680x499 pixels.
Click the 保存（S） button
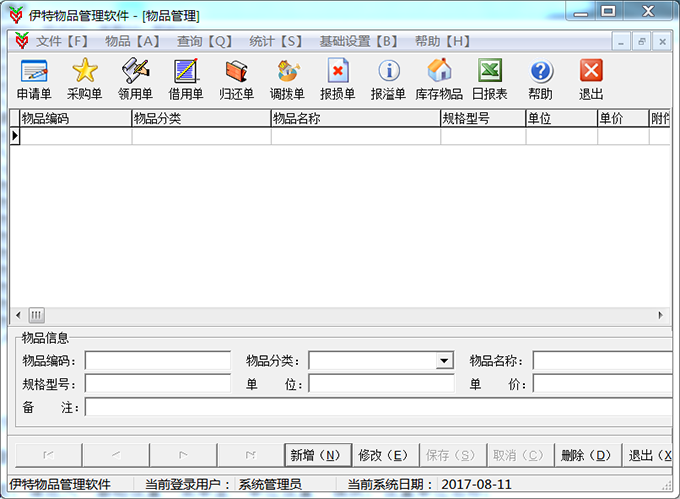click(x=453, y=455)
